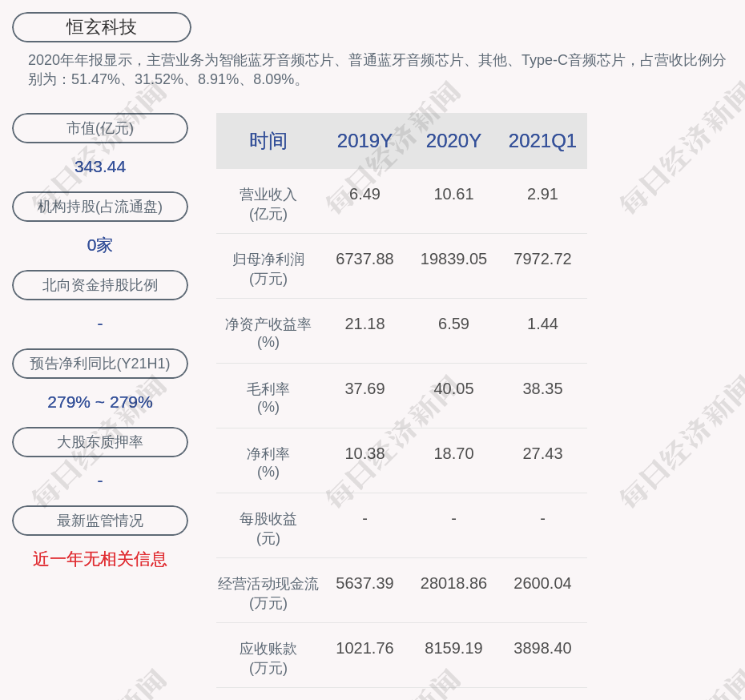745x700 pixels.
Task: Click the 2600.04 cash flow cell
Action: point(542,583)
